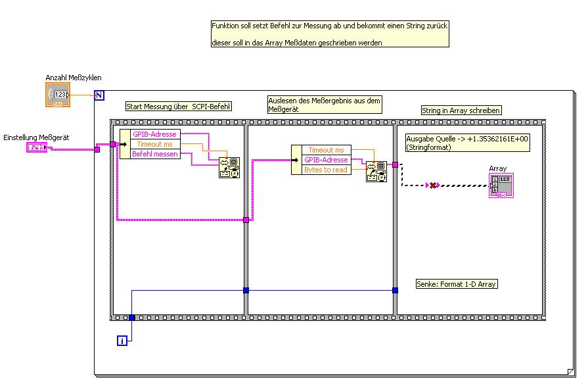Click the unbundle arrow beside Befehl messen node
The image size is (588, 392).
click(x=125, y=144)
